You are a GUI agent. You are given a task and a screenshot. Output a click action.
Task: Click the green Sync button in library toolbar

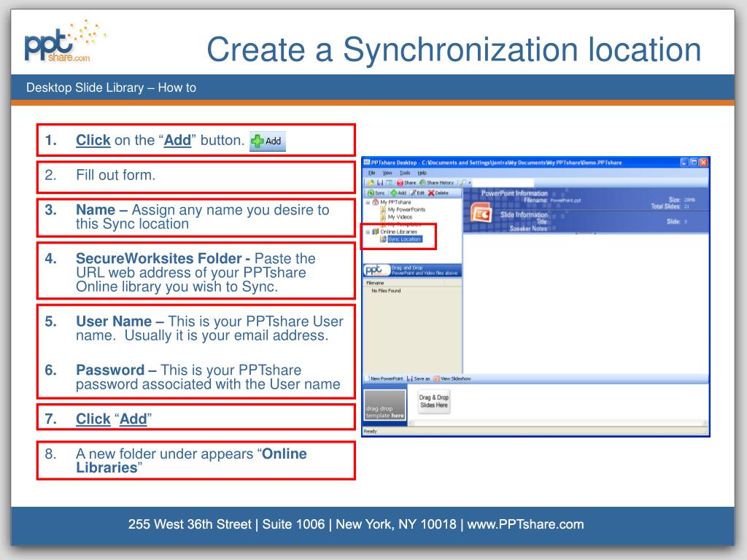376,192
